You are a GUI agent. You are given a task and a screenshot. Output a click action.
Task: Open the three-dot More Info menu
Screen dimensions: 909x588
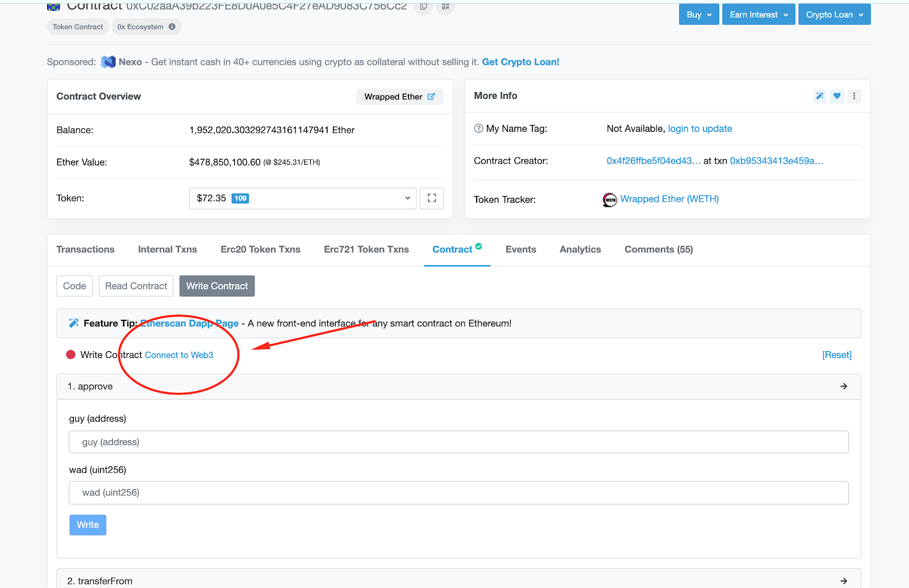[854, 96]
